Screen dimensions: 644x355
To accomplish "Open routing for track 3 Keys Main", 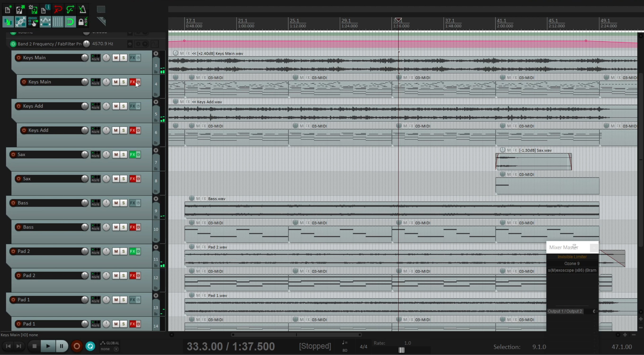I will 95,58.
